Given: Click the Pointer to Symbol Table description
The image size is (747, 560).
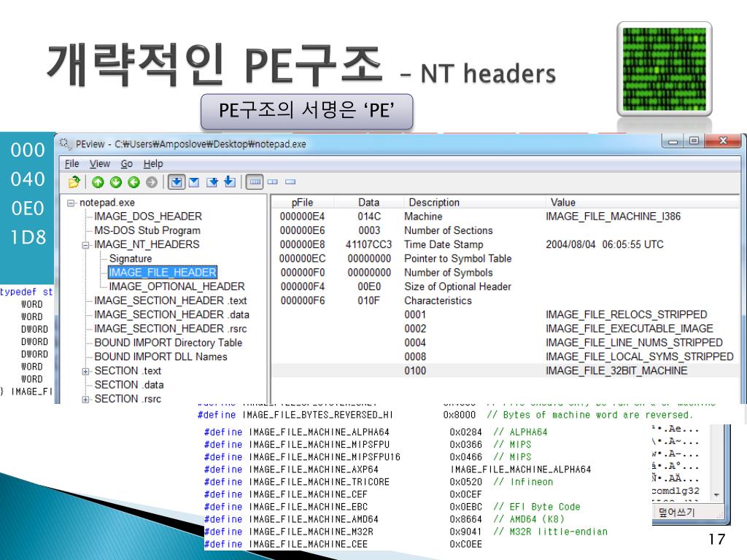Looking at the screenshot, I should [x=458, y=259].
